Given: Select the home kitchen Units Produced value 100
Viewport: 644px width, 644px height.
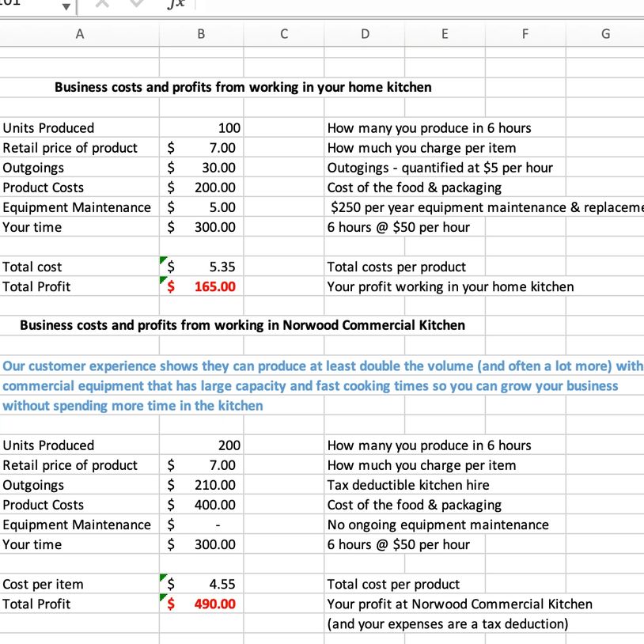Looking at the screenshot, I should [229, 128].
